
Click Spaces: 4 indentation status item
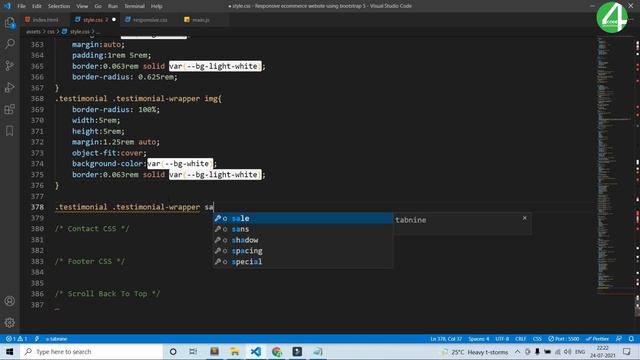(x=478, y=339)
